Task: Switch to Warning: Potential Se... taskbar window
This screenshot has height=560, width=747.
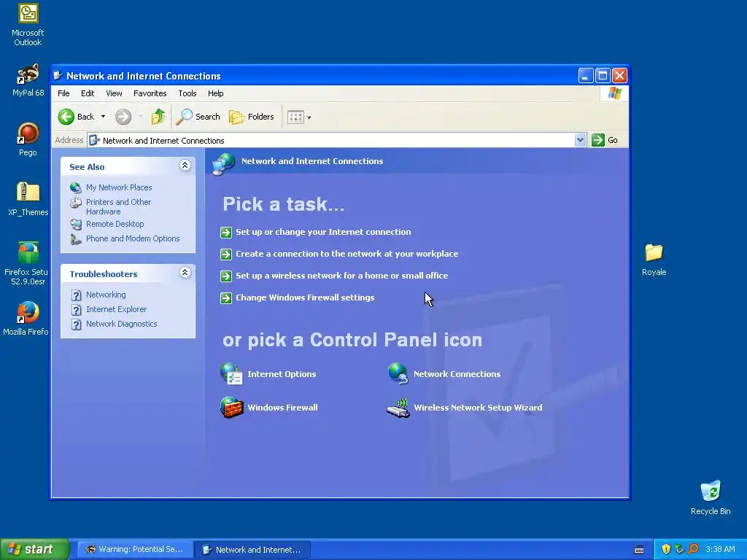Action: (135, 550)
